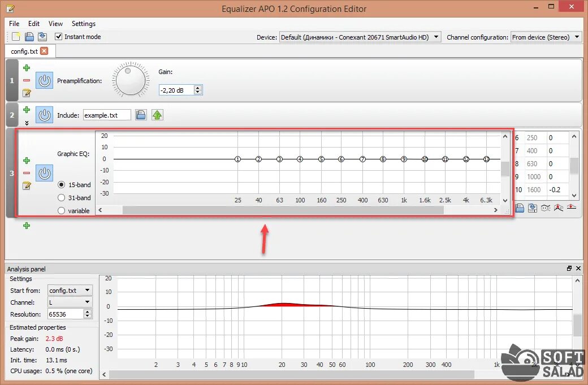
Task: Select gain cell for 630 Hz band
Action: point(558,164)
